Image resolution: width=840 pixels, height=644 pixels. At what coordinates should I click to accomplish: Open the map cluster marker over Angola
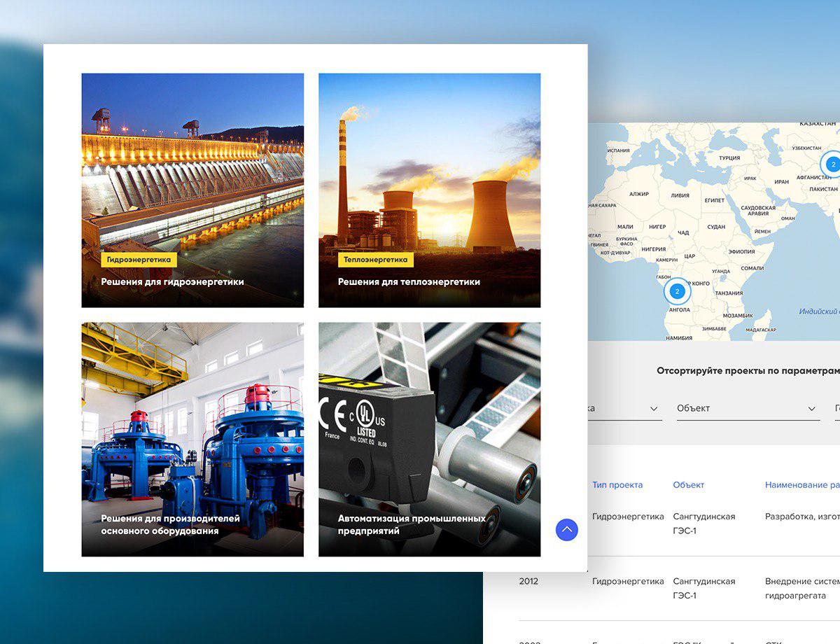click(677, 291)
